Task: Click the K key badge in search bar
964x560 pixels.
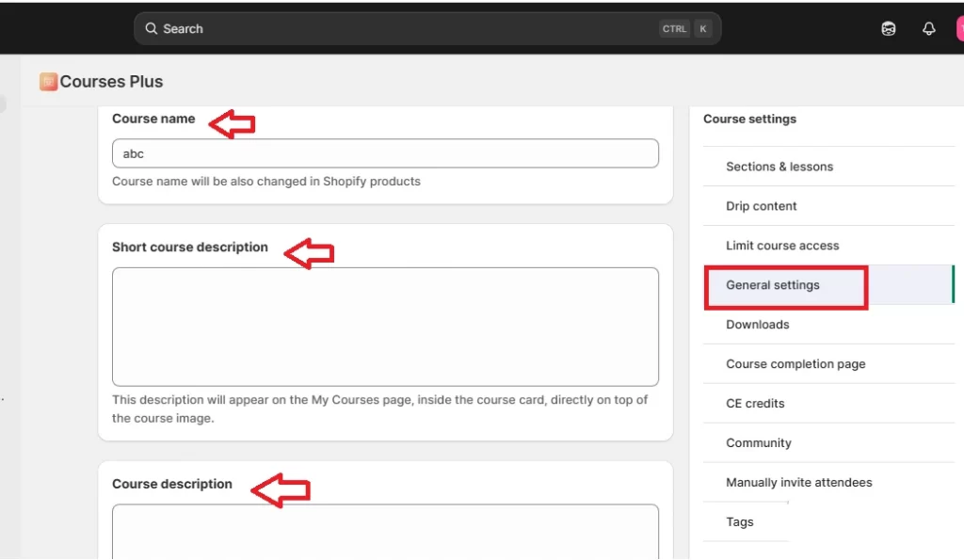Action: click(x=702, y=28)
